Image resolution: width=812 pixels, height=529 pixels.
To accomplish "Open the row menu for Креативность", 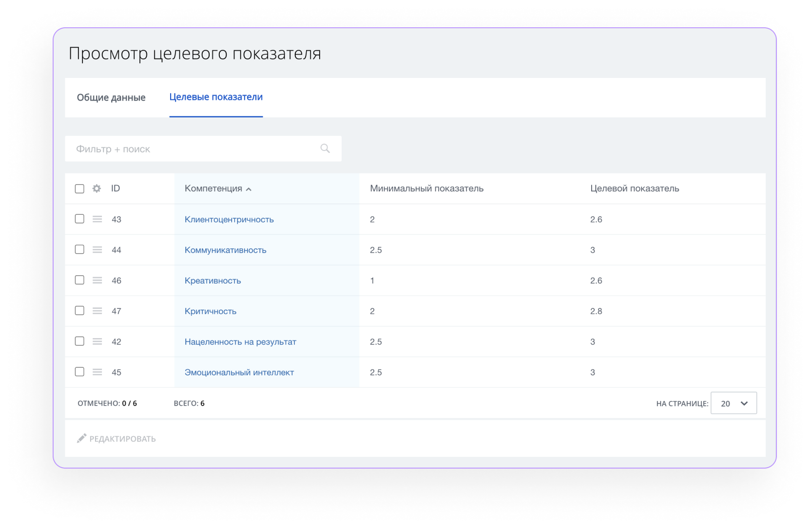I will (97, 280).
